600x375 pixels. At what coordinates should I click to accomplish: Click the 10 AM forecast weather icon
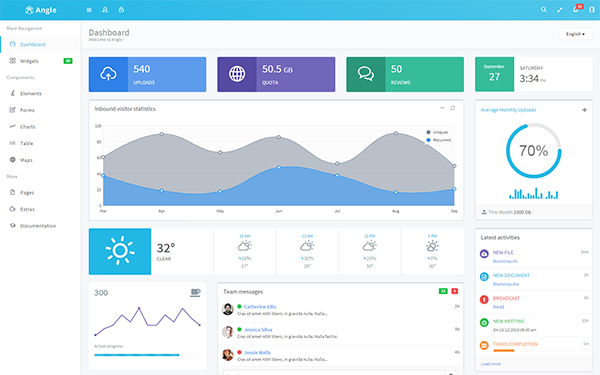pyautogui.click(x=245, y=246)
